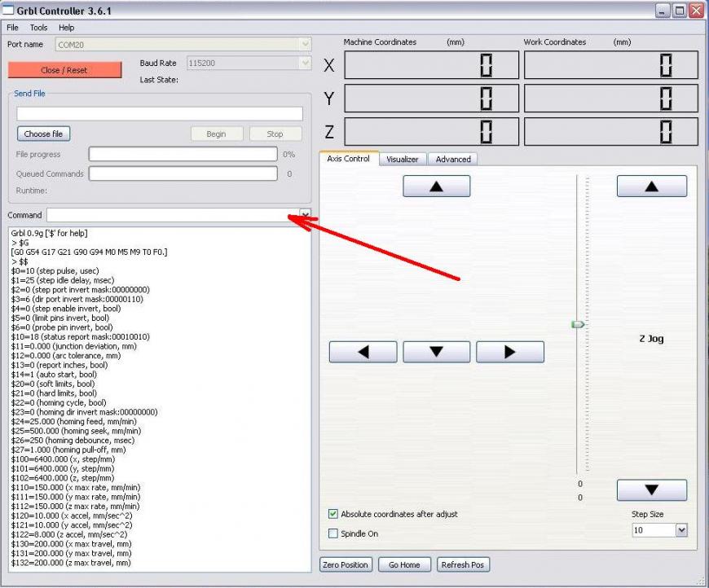Click the "$0=10 (step pulse, usec)" line
The image size is (709, 588).
55,271
